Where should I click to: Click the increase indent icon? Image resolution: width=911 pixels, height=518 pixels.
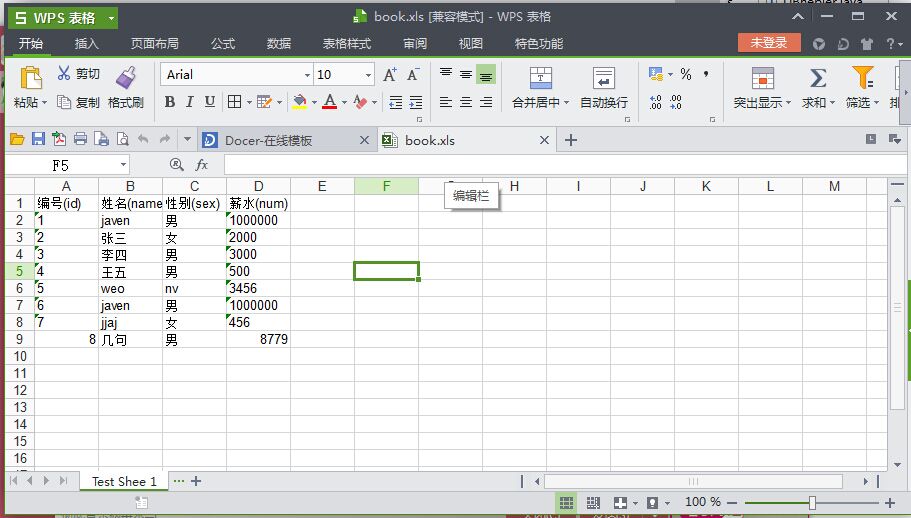click(416, 103)
